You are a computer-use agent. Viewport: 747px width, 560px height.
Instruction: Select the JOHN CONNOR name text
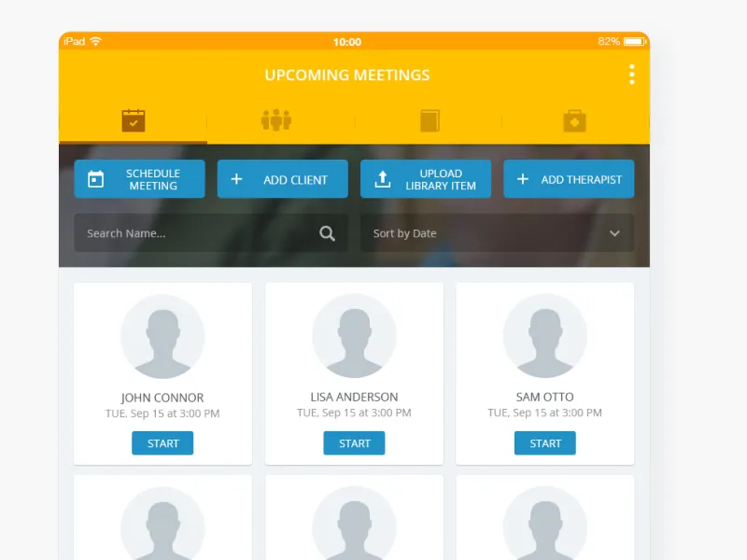pos(162,398)
